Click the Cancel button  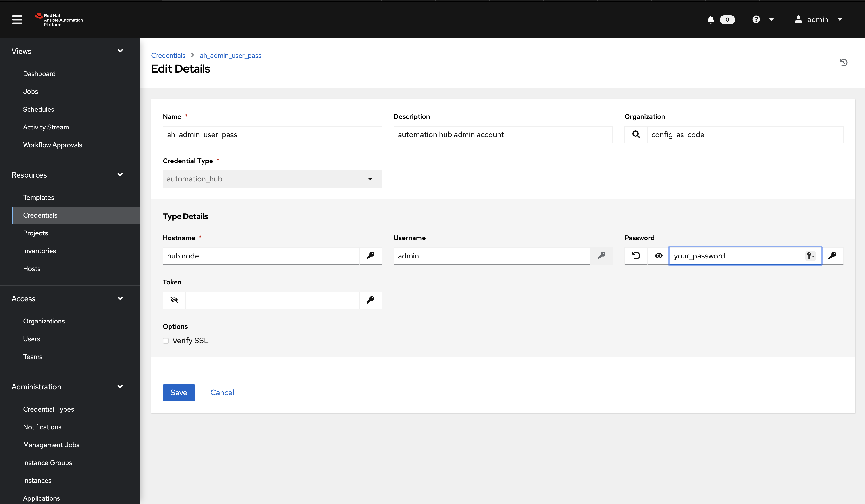[222, 392]
